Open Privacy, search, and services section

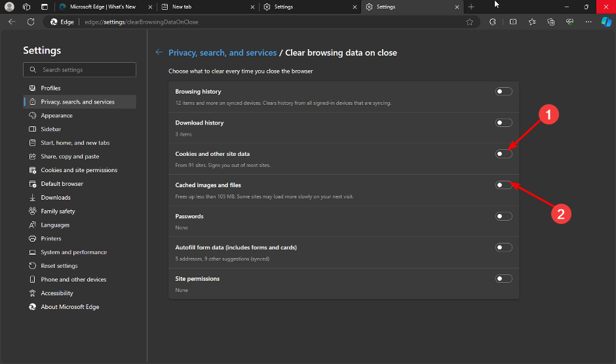point(80,101)
